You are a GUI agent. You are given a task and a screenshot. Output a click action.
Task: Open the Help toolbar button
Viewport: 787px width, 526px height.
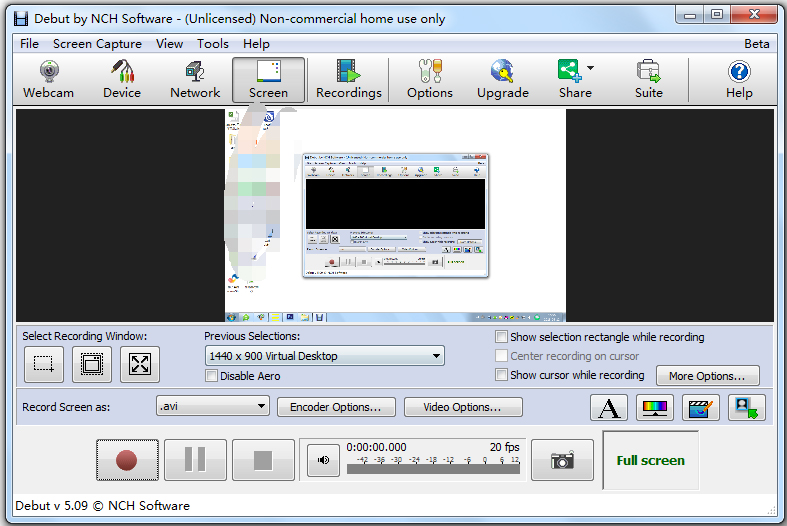[x=739, y=80]
